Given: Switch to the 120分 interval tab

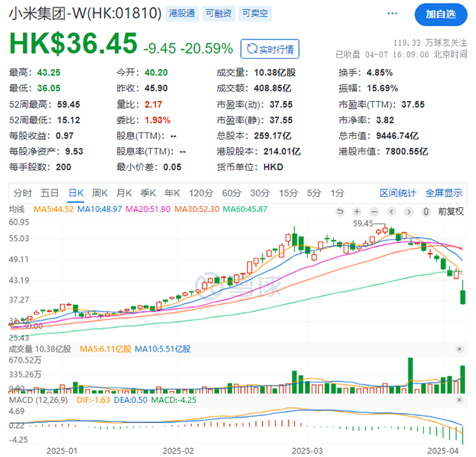Looking at the screenshot, I should click(201, 193).
